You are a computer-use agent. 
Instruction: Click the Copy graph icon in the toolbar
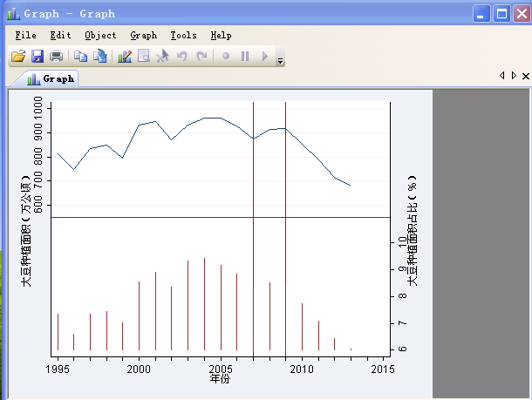[x=80, y=57]
